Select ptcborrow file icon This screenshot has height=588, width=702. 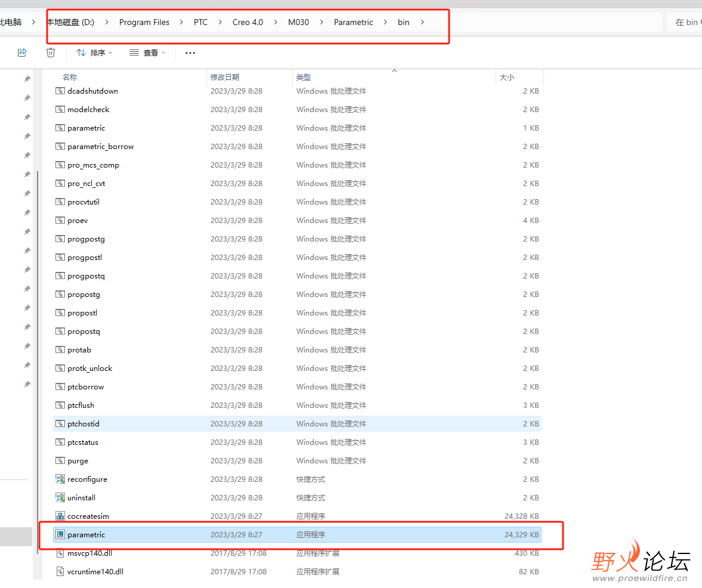click(x=60, y=386)
